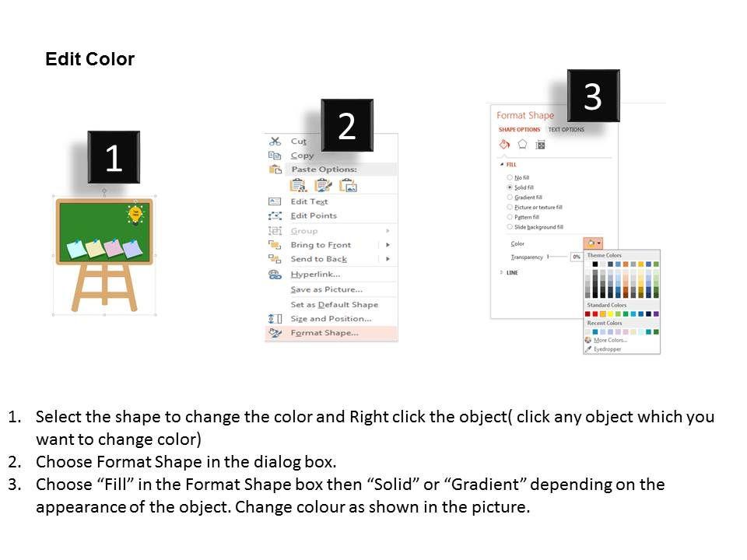The height and width of the screenshot is (560, 747).
Task: Choose the Keep Source Formatting paste icon
Action: pyautogui.click(x=298, y=185)
